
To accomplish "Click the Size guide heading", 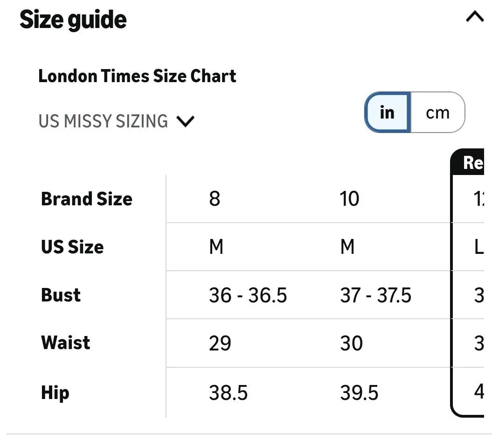I will [73, 20].
